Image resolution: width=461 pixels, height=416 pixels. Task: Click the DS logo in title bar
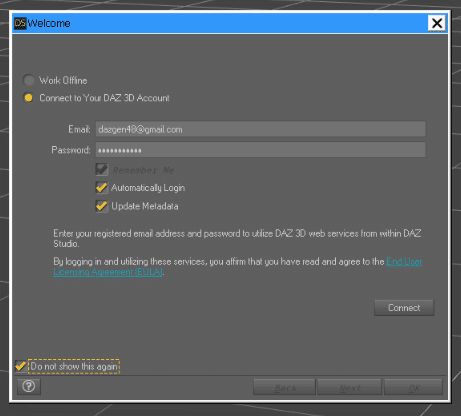(20, 23)
